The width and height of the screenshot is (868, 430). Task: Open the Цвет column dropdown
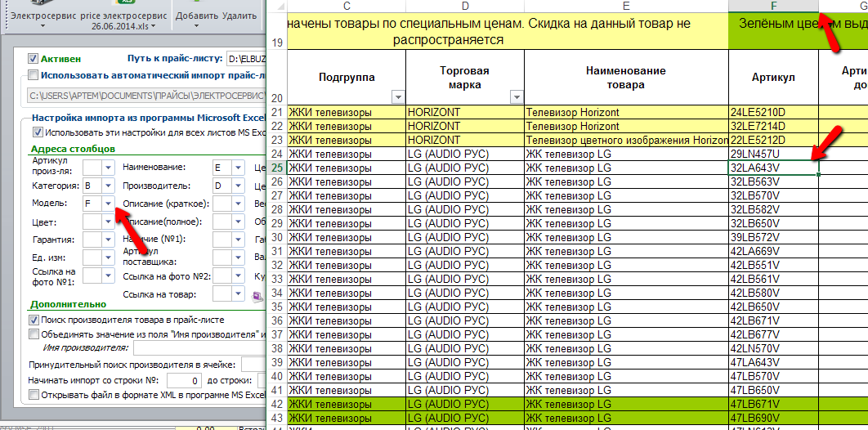point(108,222)
